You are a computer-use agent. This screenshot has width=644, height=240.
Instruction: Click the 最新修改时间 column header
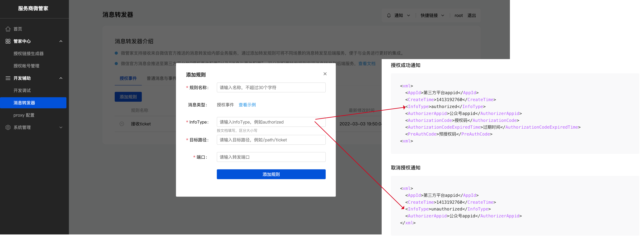tap(362, 110)
